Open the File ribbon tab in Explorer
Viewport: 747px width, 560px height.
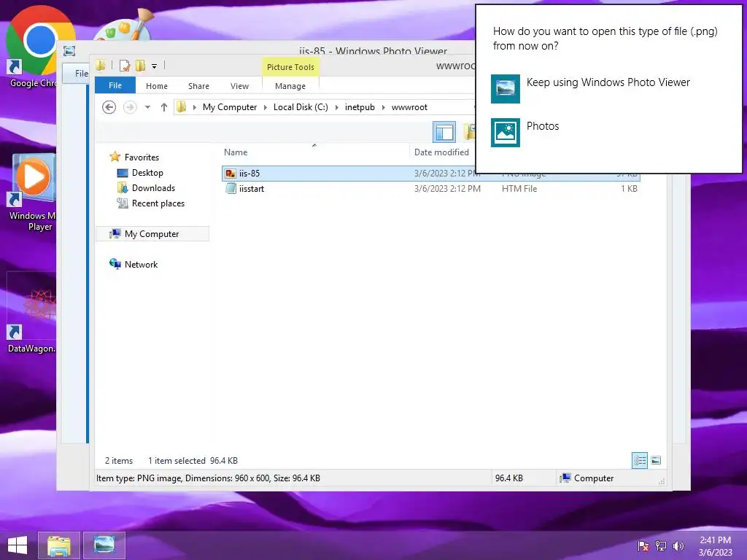115,86
